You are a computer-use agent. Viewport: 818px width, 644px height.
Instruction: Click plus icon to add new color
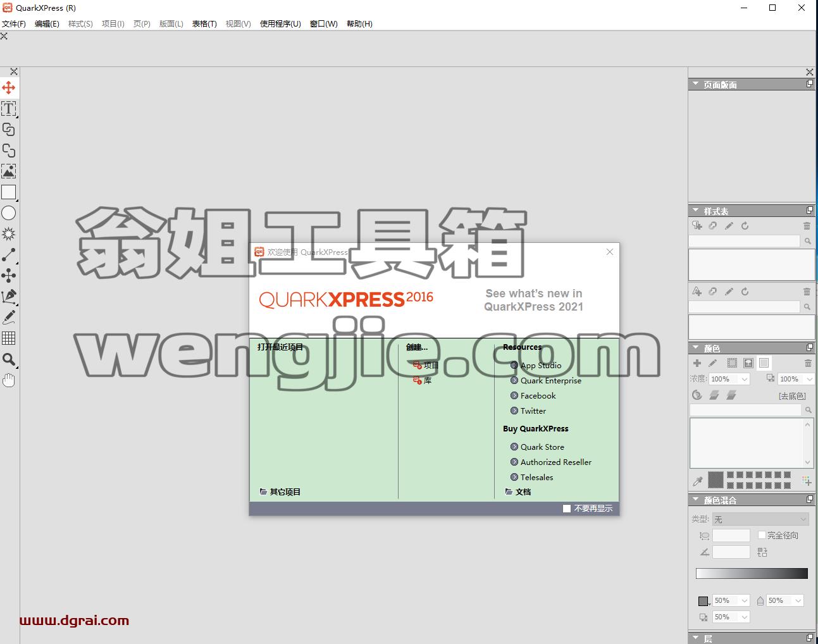[x=697, y=363]
